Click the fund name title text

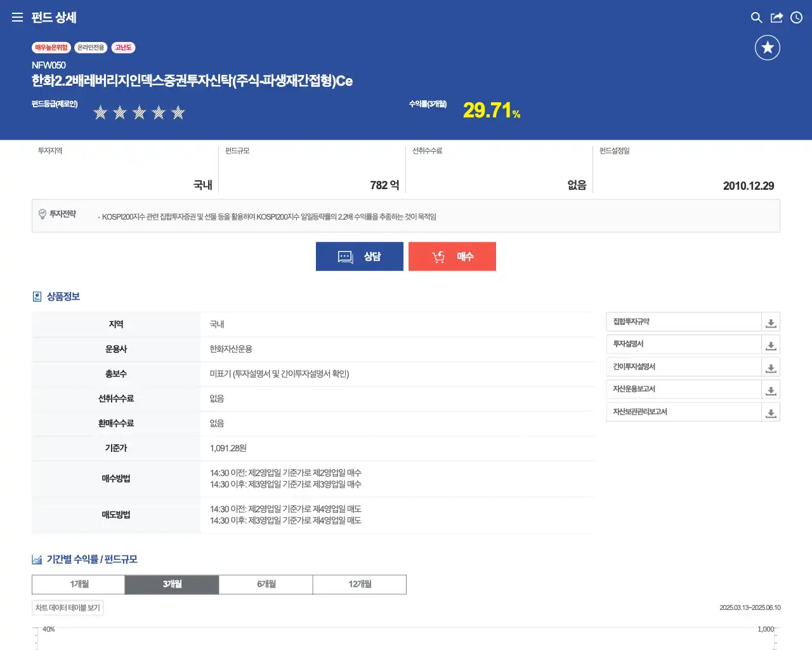pos(192,81)
